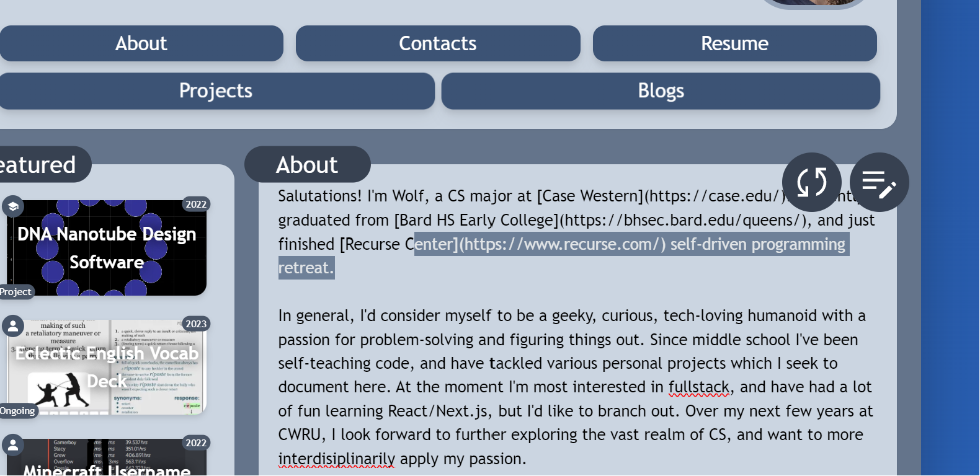This screenshot has width=980, height=476.
Task: Click the 2023 year badge on Vocab card
Action: [196, 324]
